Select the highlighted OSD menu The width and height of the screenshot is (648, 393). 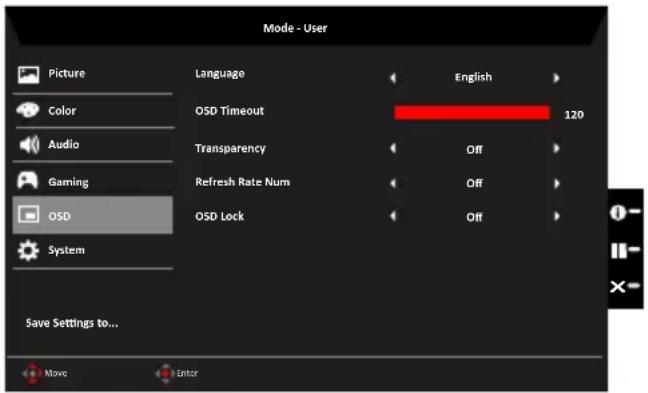[x=93, y=215]
